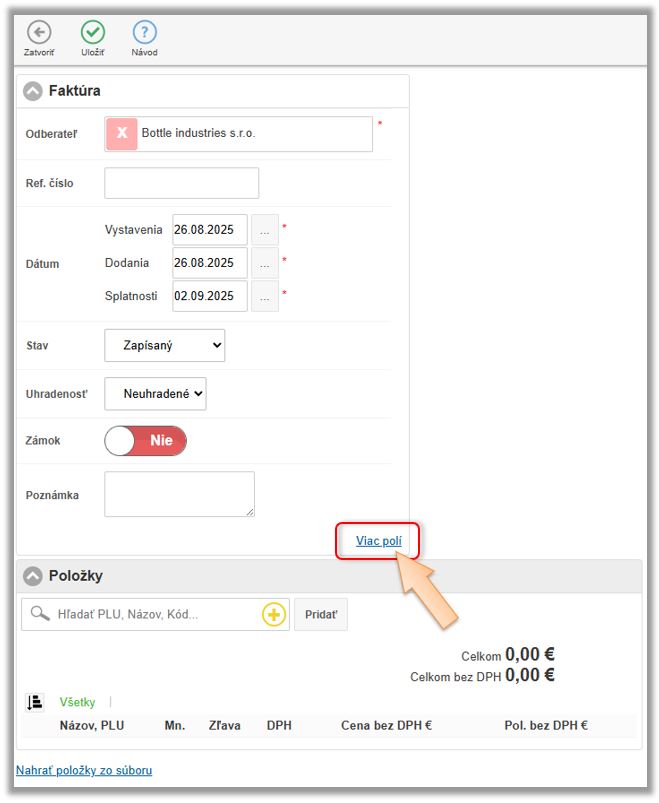Click the Zatvoriť back arrow icon
659x803 pixels.
[39, 32]
